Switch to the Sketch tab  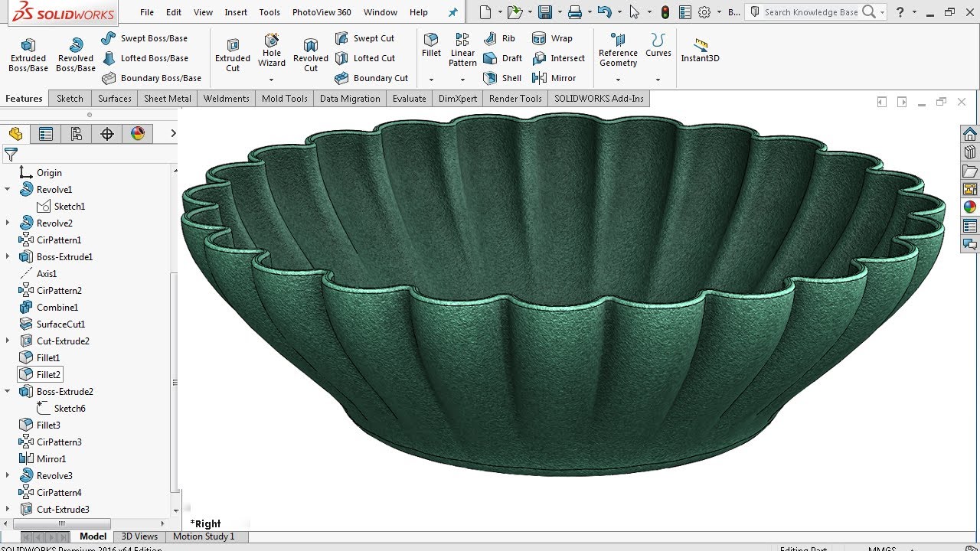(70, 99)
